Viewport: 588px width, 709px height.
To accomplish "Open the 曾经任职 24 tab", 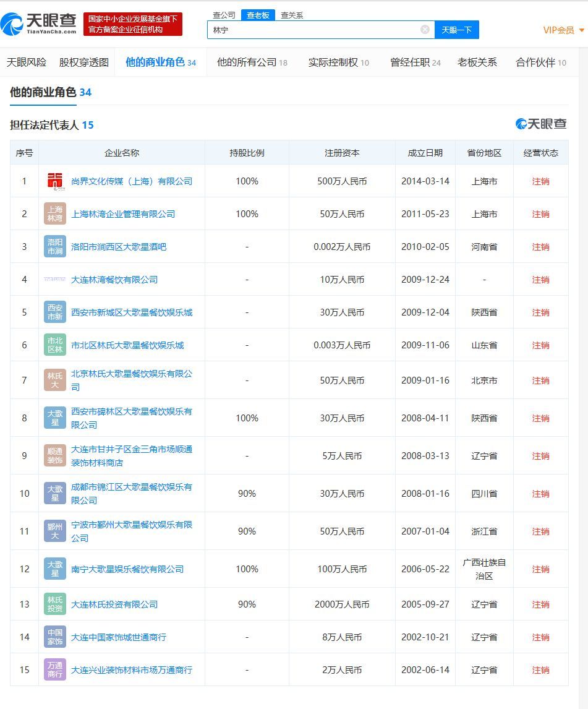I will click(415, 62).
